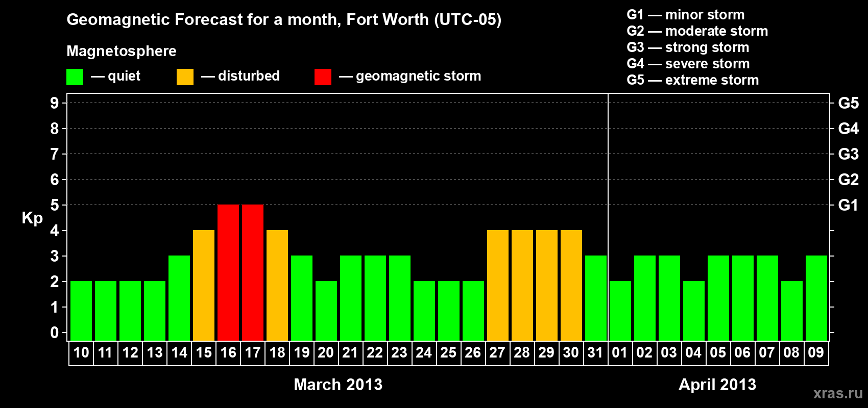Click the '— disturbed' legend text
The height and width of the screenshot is (408, 868).
(x=240, y=76)
